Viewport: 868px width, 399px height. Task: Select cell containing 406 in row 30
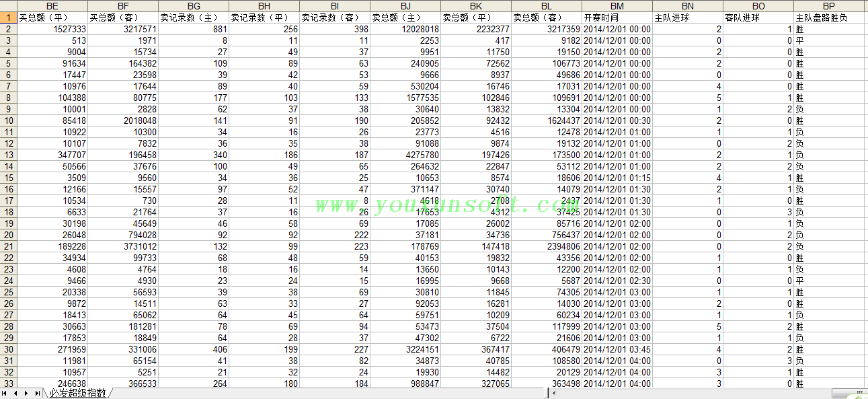coord(194,349)
